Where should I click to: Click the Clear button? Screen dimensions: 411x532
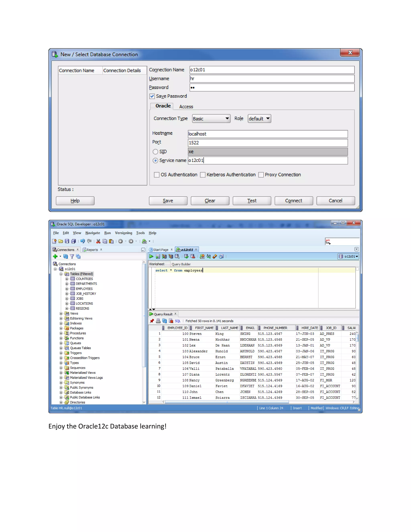pos(210,201)
